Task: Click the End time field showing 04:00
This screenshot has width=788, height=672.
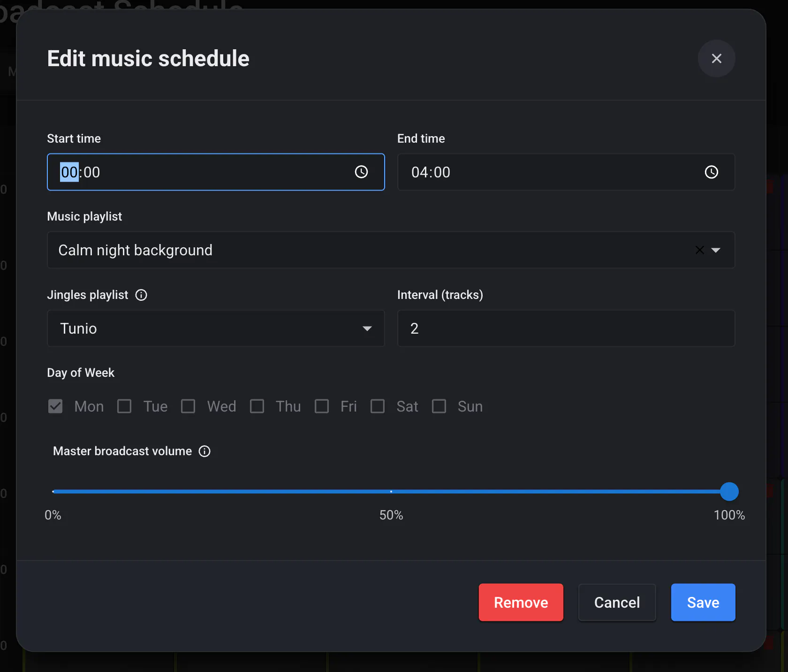Action: [x=566, y=172]
